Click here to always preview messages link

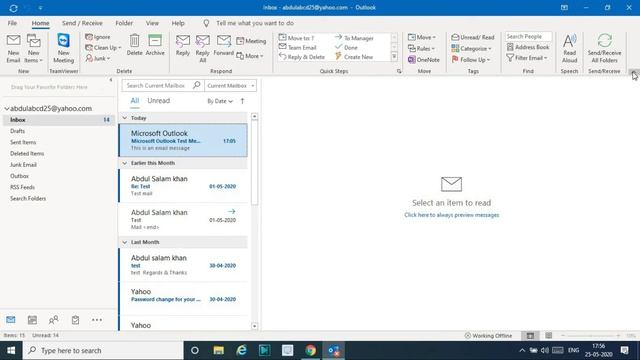(x=451, y=215)
